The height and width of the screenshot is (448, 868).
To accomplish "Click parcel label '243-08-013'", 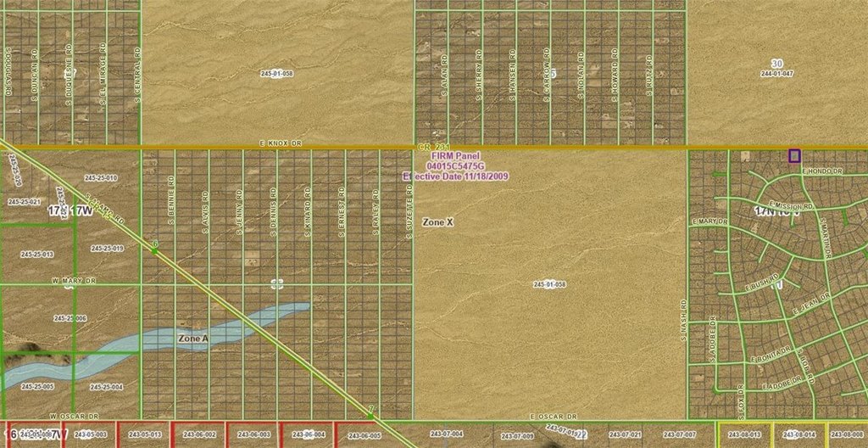I will pos(744,434).
